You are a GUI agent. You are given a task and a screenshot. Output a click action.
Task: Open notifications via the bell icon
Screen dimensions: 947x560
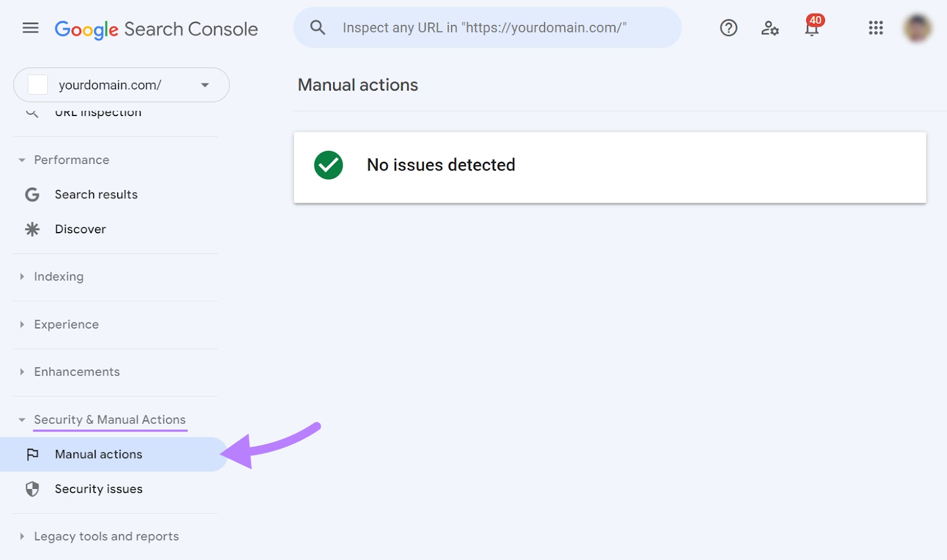[x=811, y=28]
